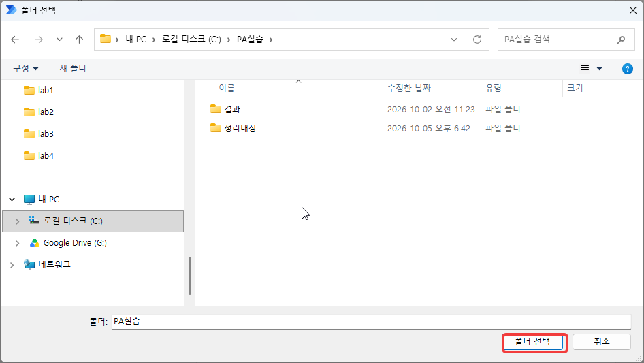This screenshot has width=644, height=363.
Task: Select the lab3 folder in the navigation pane
Action: pyautogui.click(x=39, y=133)
